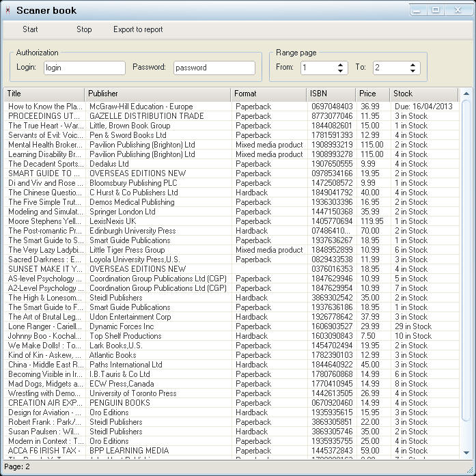Screen dimensions: 476x476
Task: Click the Start toolbar button
Action: click(30, 29)
